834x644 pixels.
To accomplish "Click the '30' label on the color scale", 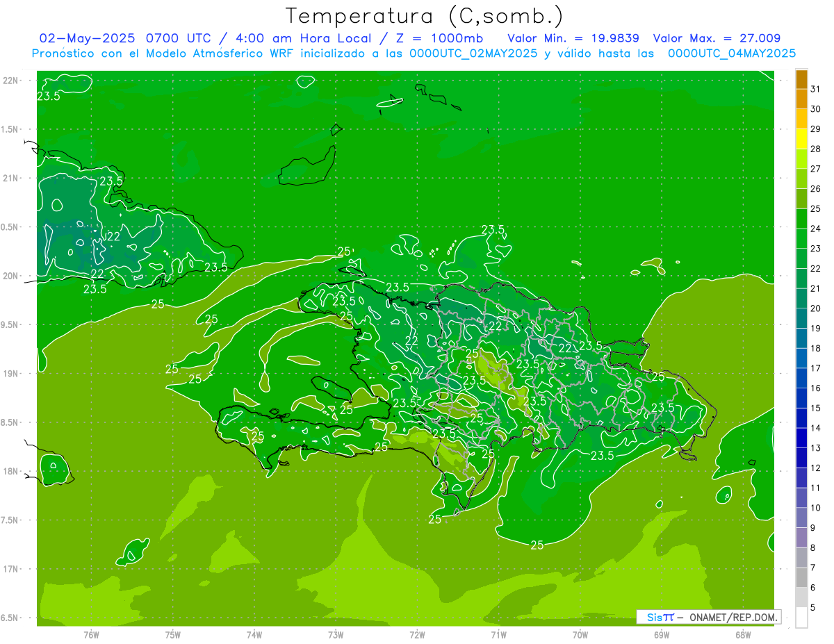I will (x=816, y=109).
